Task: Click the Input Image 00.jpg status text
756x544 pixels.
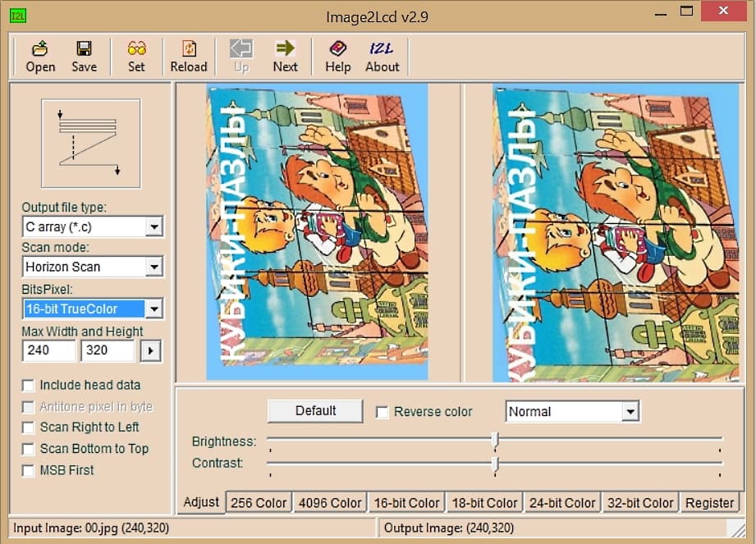Action: point(91,528)
